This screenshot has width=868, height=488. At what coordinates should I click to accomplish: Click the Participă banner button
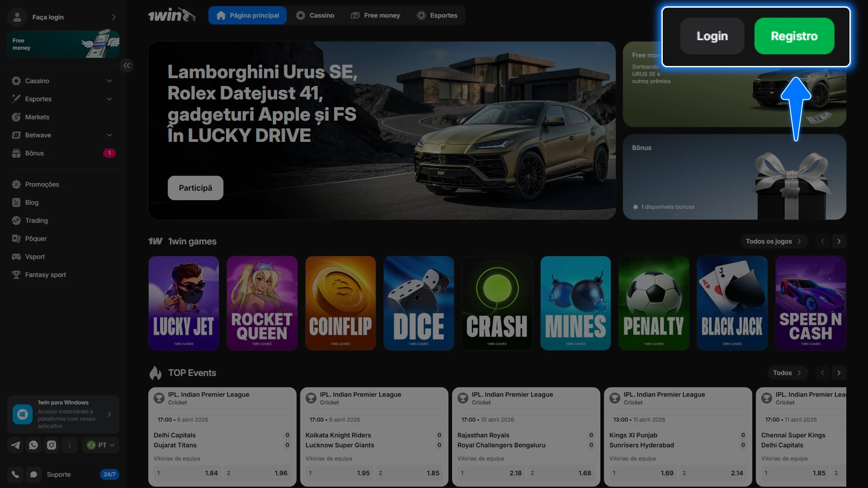tap(195, 188)
